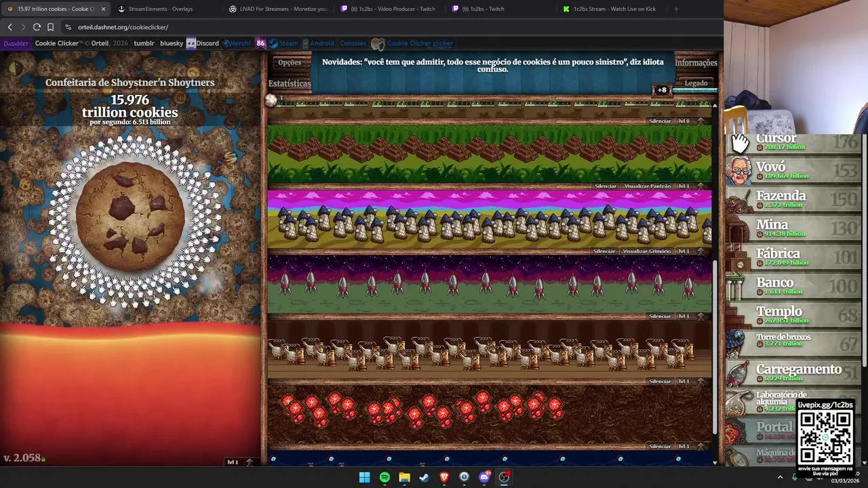
Task: Open the Legado ascend button
Action: tap(696, 83)
